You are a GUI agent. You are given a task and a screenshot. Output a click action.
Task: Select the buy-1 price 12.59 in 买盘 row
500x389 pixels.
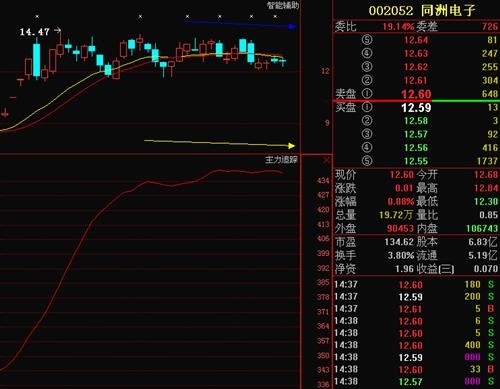pyautogui.click(x=416, y=108)
